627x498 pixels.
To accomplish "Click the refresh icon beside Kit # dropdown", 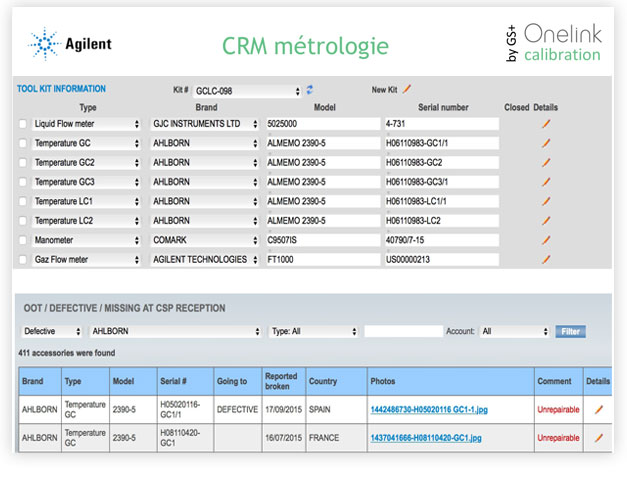I will tap(310, 90).
